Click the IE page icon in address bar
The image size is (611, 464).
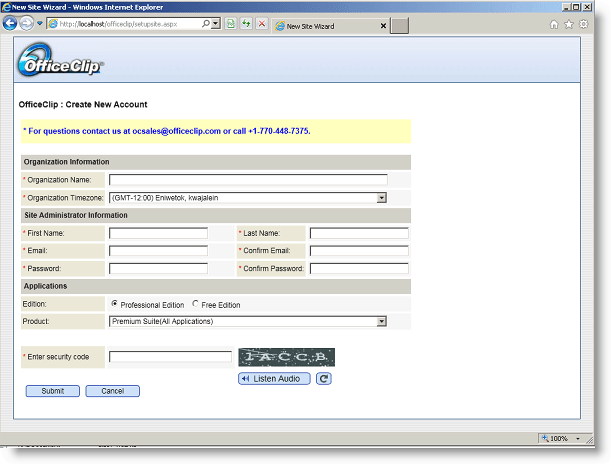(53, 24)
